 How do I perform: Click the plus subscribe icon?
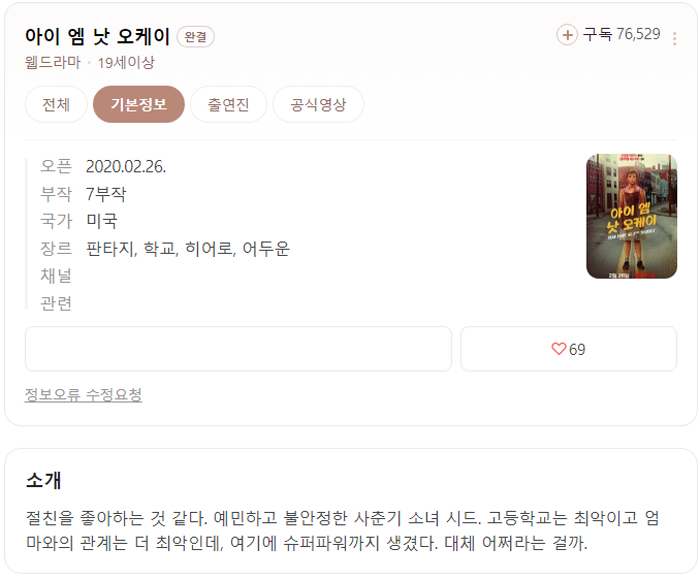[x=567, y=35]
